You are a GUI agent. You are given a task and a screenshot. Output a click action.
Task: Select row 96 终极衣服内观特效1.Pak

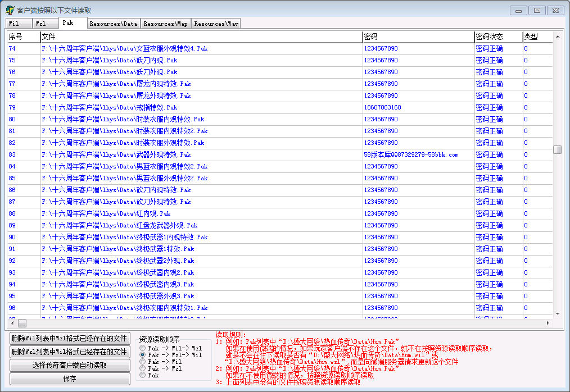(x=279, y=308)
